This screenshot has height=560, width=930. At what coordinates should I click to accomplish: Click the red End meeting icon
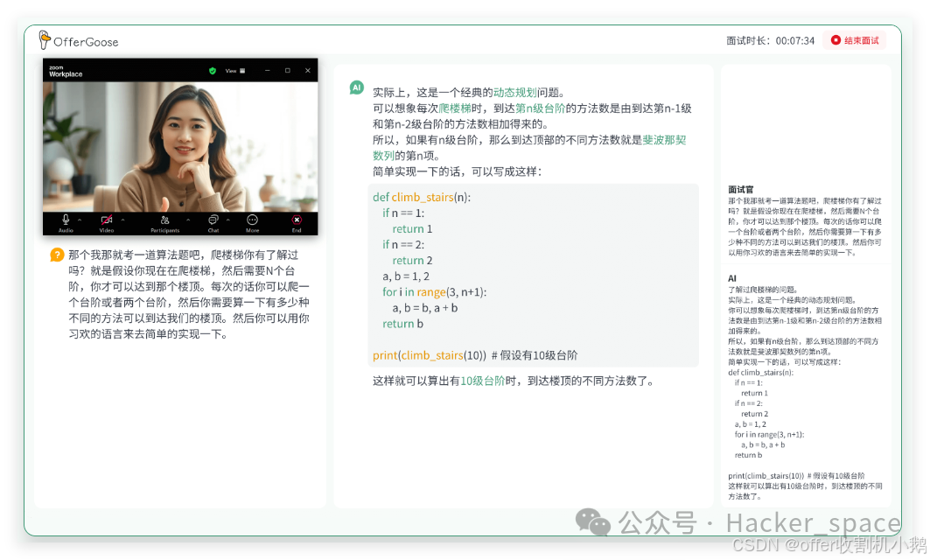tap(297, 220)
